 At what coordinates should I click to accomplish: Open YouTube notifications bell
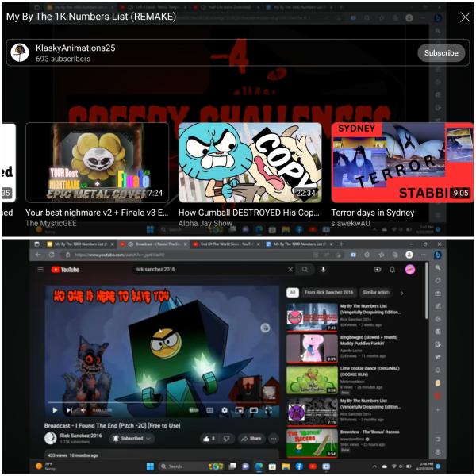click(392, 269)
